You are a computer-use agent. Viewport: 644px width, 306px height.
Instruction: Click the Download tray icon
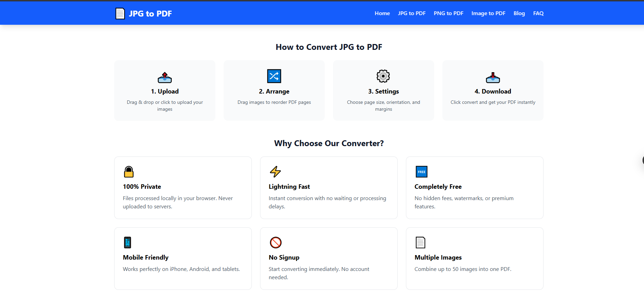click(493, 77)
